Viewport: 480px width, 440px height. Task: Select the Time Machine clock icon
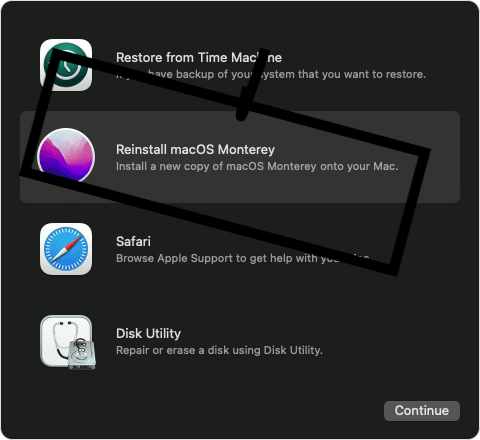pyautogui.click(x=66, y=65)
